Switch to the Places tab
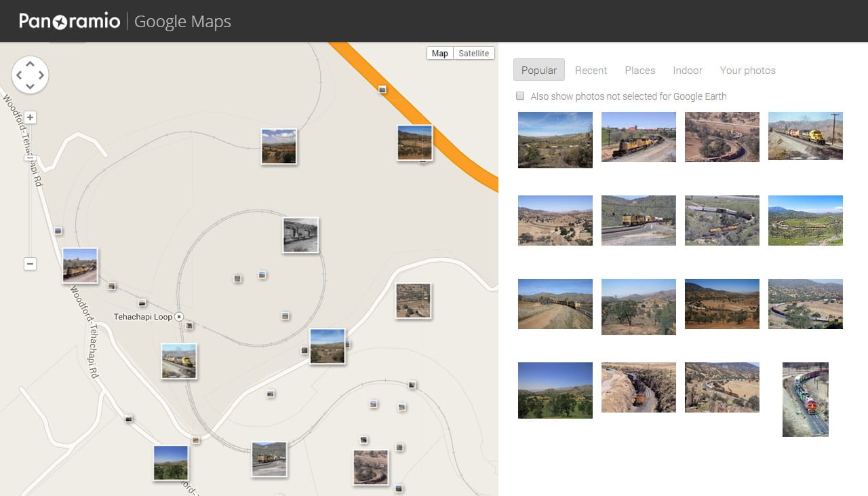Viewport: 868px width, 496px height. pos(639,70)
